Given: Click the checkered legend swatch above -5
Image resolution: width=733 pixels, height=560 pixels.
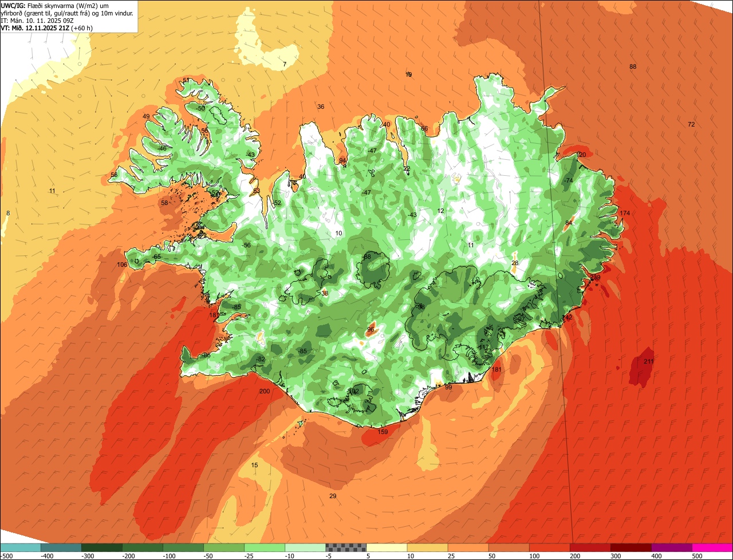Looking at the screenshot, I should coord(345,547).
